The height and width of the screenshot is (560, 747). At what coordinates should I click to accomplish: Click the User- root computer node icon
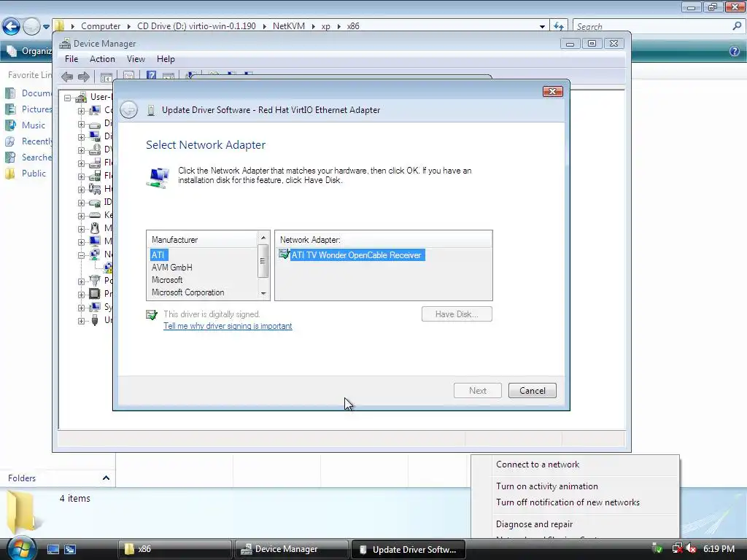(x=81, y=97)
